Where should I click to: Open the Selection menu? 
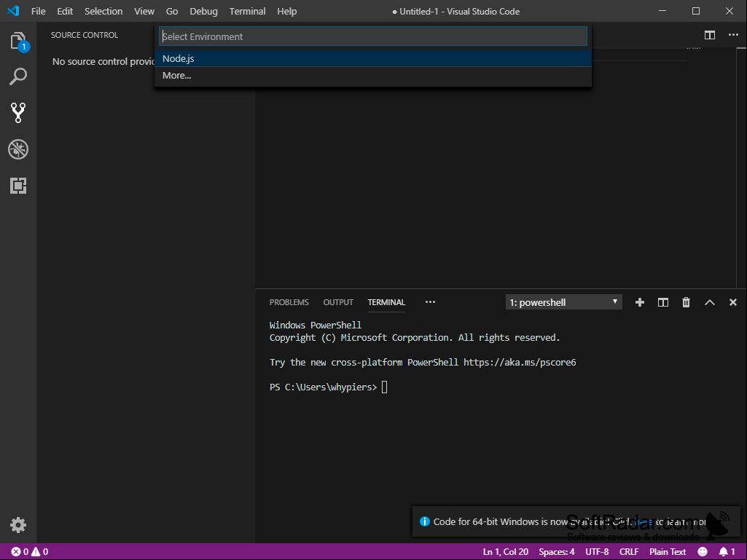pyautogui.click(x=103, y=11)
